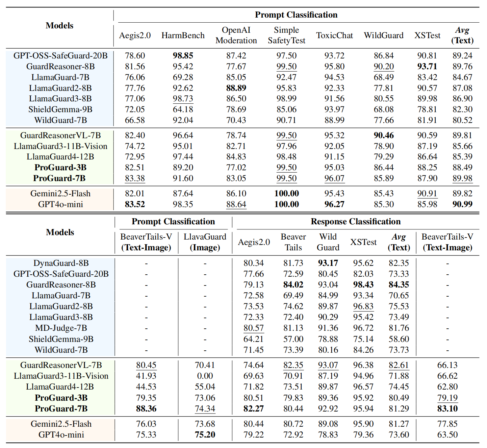Select the bold 88.36 ProGuard-7B value
The image size is (487, 448).
146,409
